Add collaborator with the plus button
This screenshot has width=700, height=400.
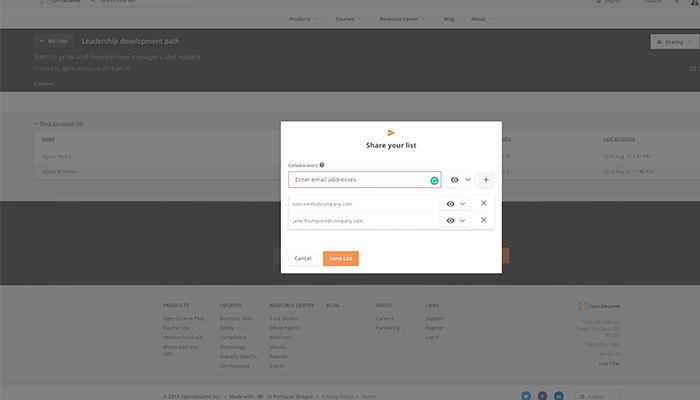click(486, 180)
